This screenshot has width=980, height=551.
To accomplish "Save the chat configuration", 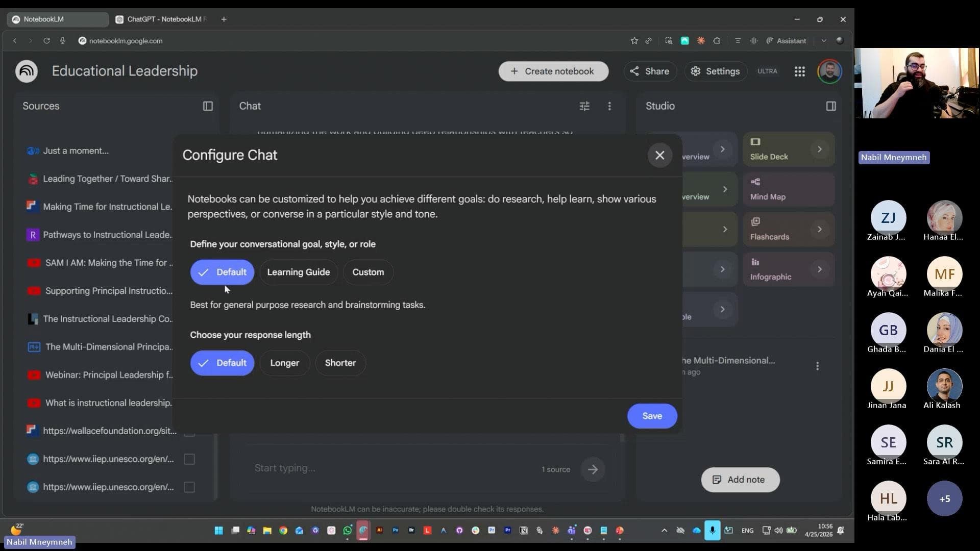I will coord(652,416).
